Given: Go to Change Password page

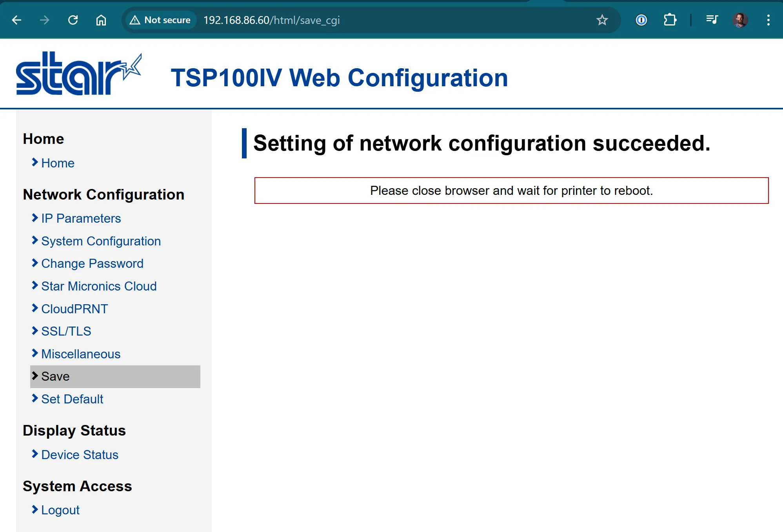Looking at the screenshot, I should (x=93, y=263).
